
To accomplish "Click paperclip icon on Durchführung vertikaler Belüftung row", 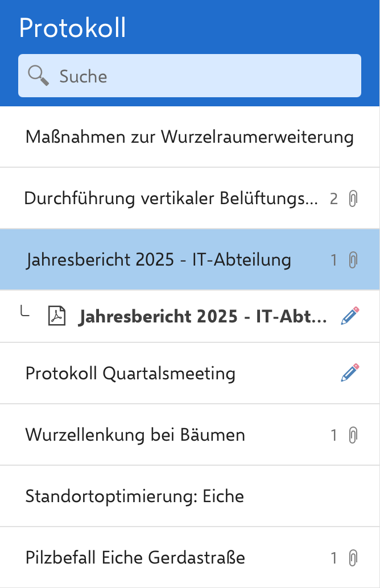I will [x=353, y=199].
